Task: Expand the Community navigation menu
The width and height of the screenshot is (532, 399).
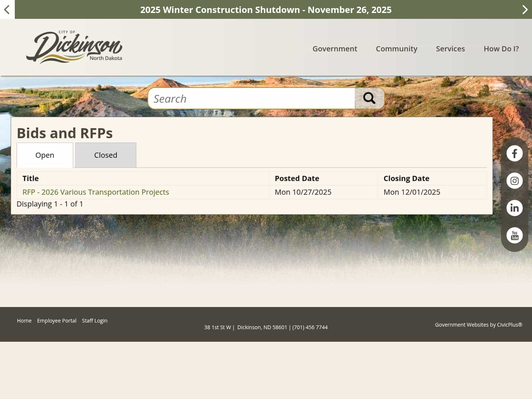Action: [396, 48]
